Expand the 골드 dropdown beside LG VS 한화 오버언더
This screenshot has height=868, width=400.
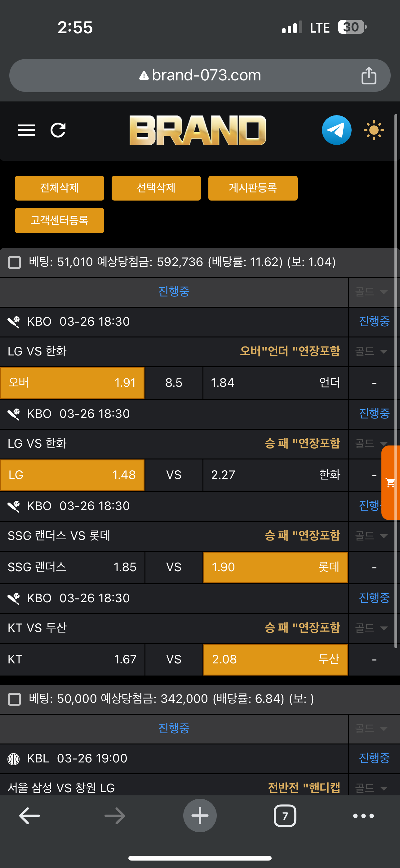click(x=371, y=351)
